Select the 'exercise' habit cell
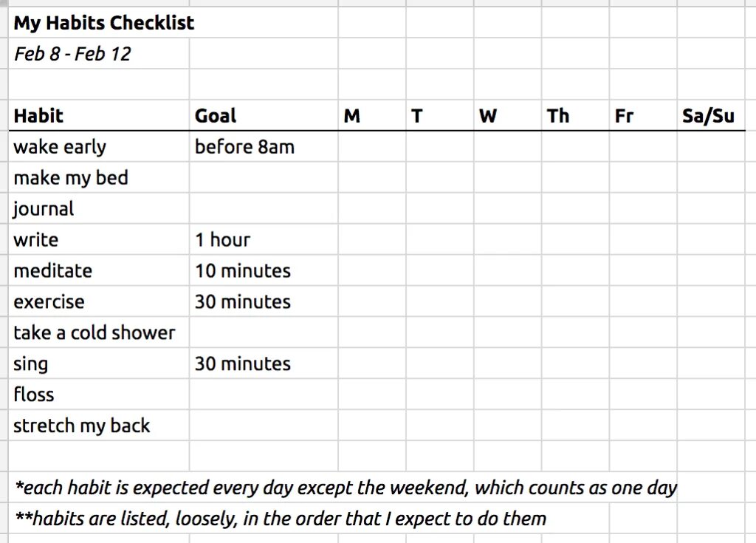The width and height of the screenshot is (756, 543). [x=99, y=301]
